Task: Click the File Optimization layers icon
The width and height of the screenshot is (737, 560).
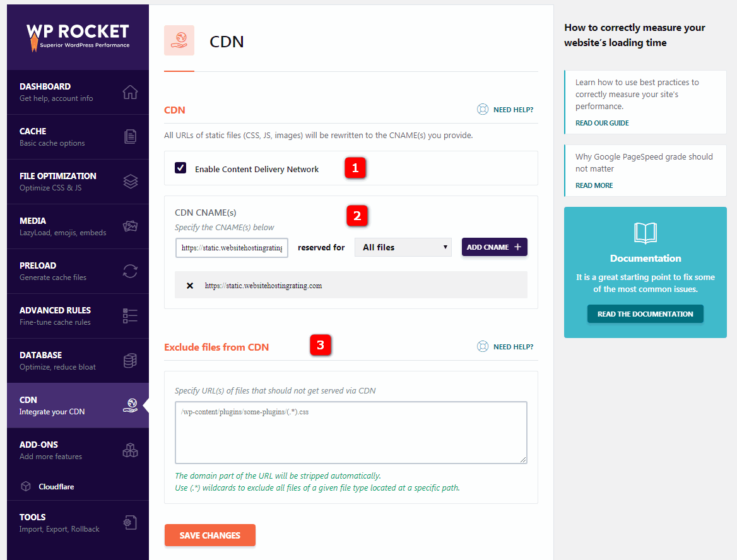Action: pos(130,182)
